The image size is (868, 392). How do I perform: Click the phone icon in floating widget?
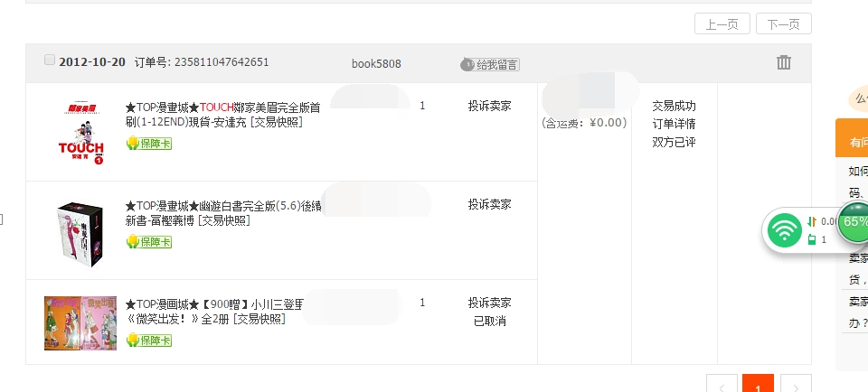pyautogui.click(x=812, y=239)
